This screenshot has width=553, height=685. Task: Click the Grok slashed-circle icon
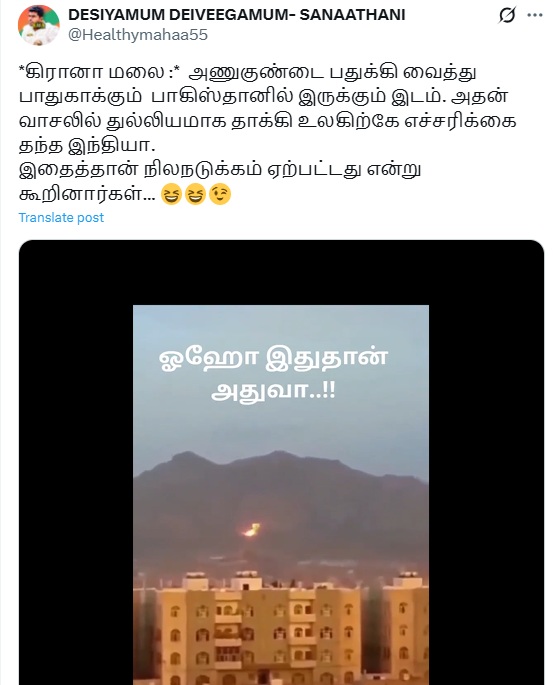[507, 15]
